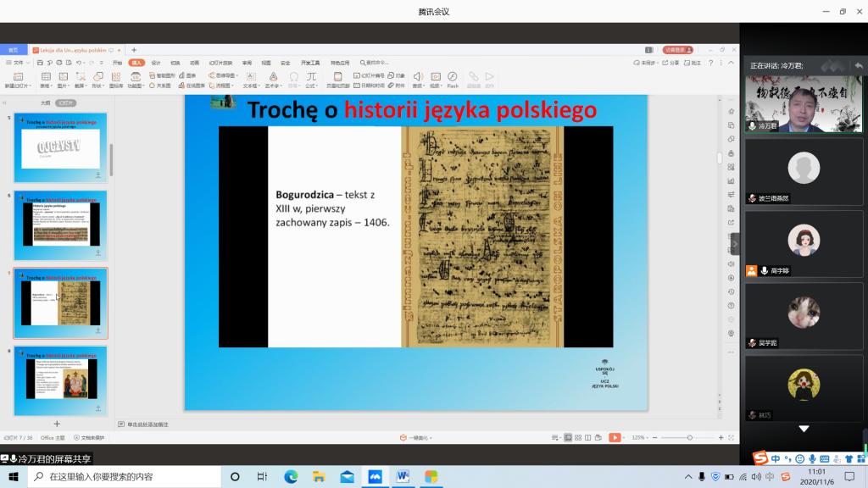Select slide 8 thumbnail in panel

(x=60, y=378)
